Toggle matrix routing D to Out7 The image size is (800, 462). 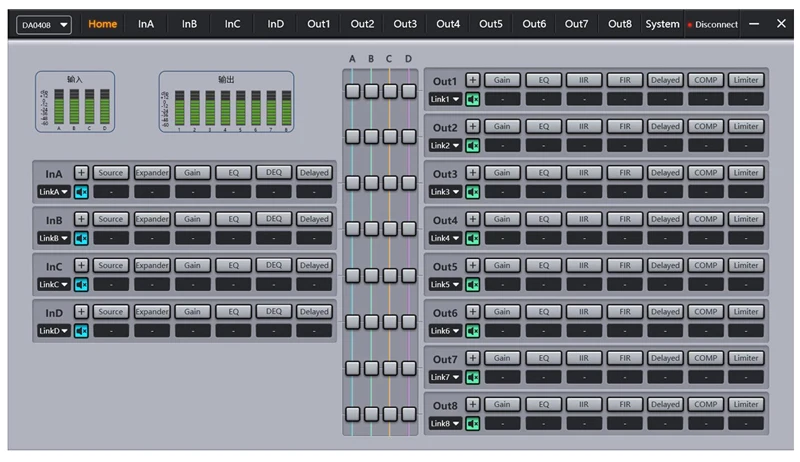409,368
